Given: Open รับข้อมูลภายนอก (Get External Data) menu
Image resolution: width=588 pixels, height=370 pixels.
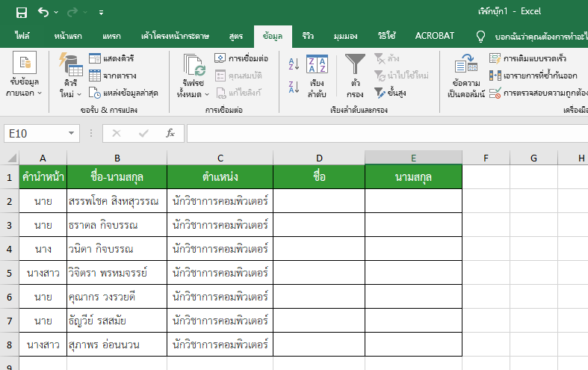Looking at the screenshot, I should pyautogui.click(x=25, y=74).
